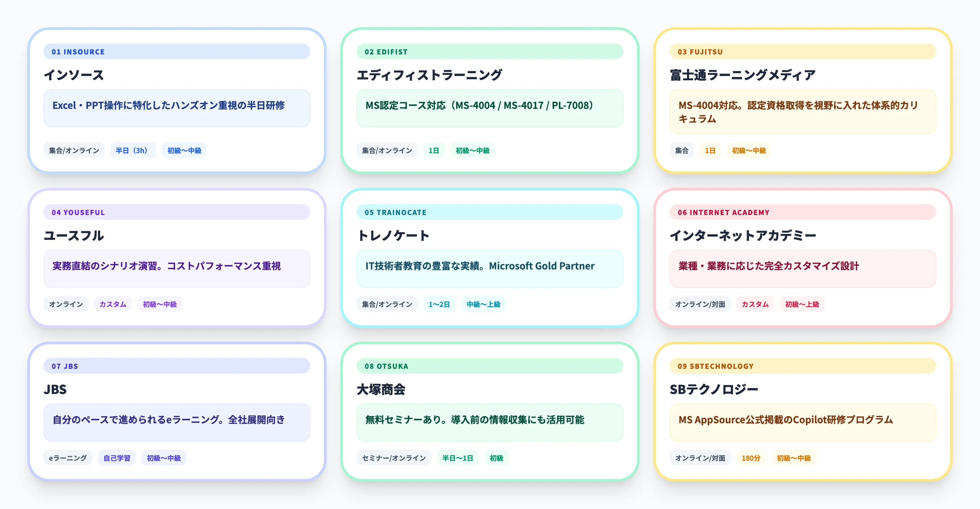
Task: Select the インソース card title
Action: 74,75
